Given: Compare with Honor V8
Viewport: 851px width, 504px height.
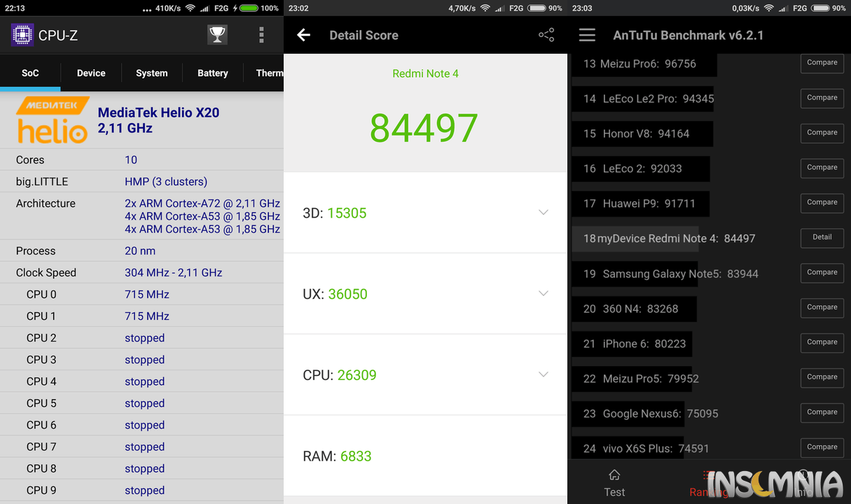Looking at the screenshot, I should [822, 133].
